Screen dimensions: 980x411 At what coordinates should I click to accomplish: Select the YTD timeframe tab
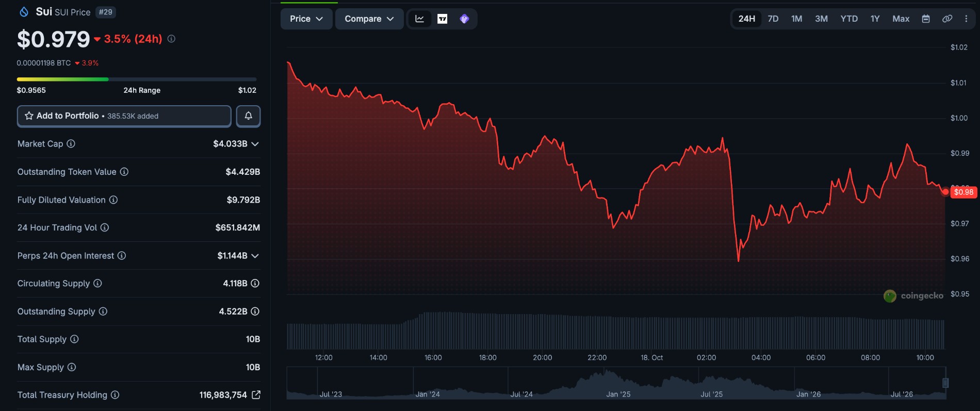coord(849,19)
